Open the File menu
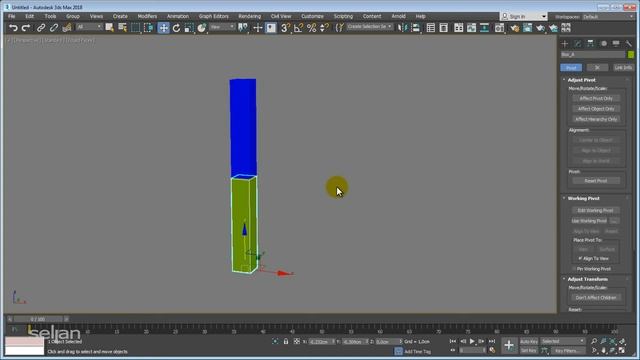The height and width of the screenshot is (360, 640). point(11,16)
